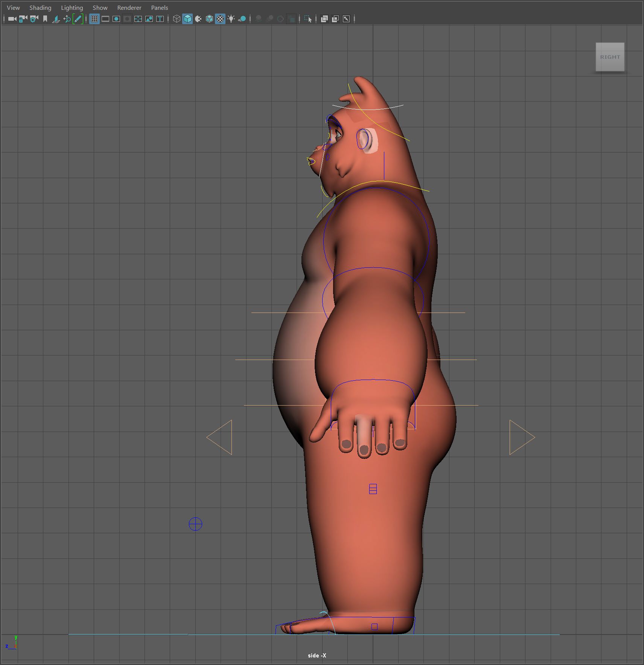Click the Select Camera icon
The image size is (644, 665).
pyautogui.click(x=12, y=19)
